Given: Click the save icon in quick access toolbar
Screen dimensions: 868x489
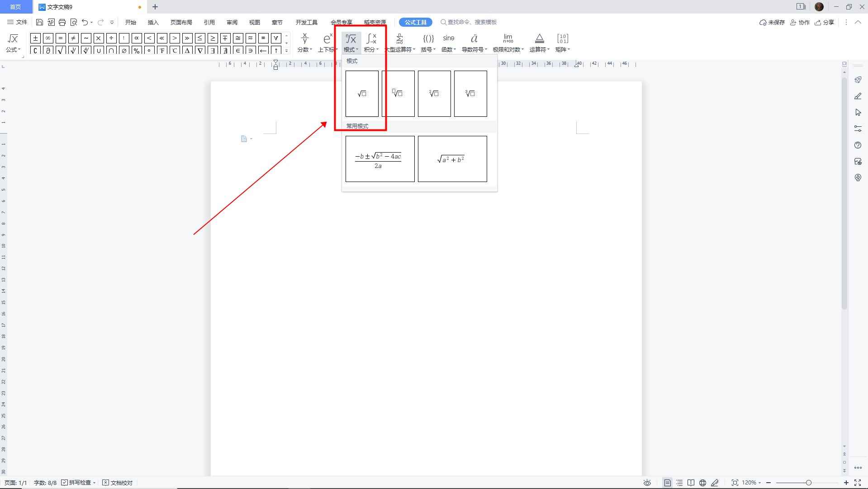Looking at the screenshot, I should (39, 22).
